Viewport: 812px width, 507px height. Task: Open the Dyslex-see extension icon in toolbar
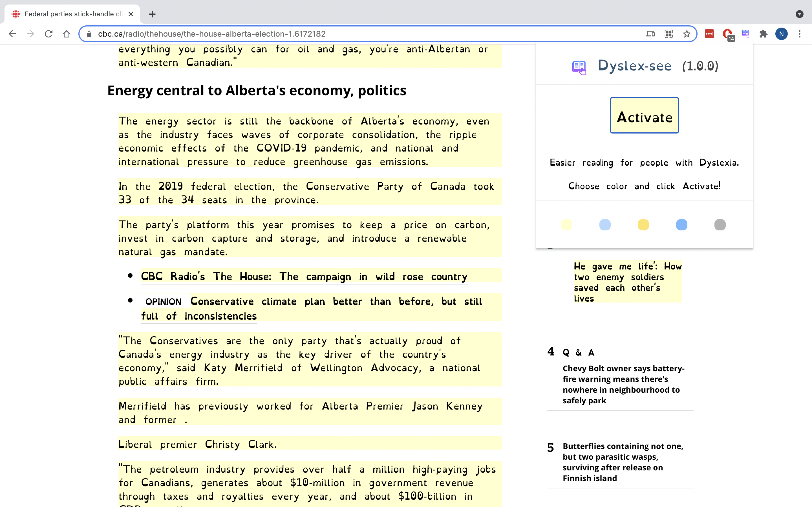[745, 34]
